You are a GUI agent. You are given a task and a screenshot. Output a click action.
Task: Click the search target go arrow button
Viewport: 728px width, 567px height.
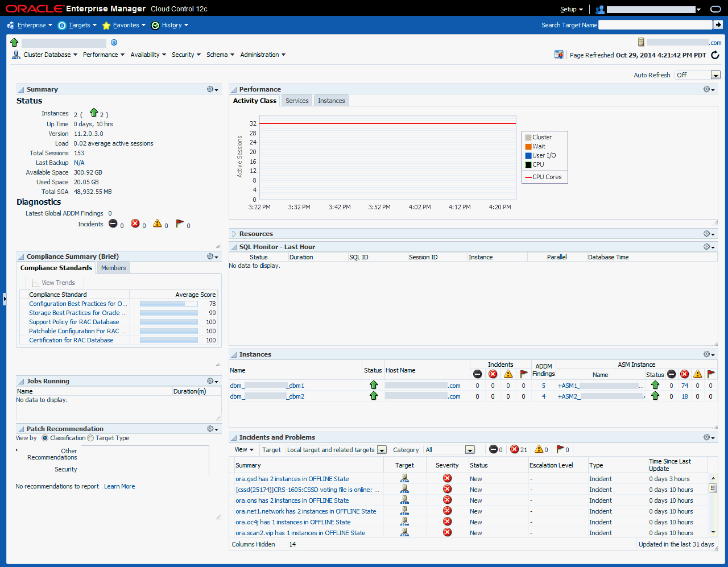pos(718,25)
